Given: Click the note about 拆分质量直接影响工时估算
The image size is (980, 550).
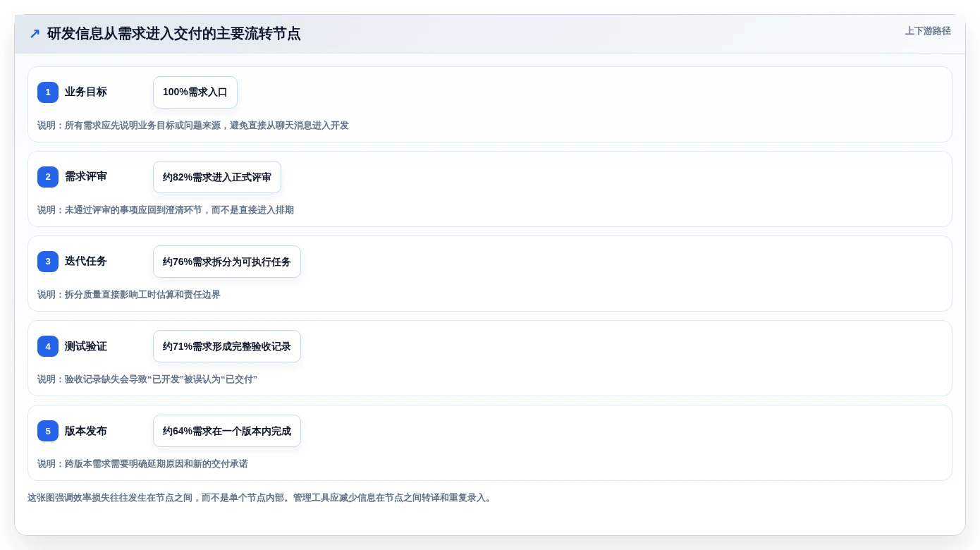Looking at the screenshot, I should click(x=129, y=295).
